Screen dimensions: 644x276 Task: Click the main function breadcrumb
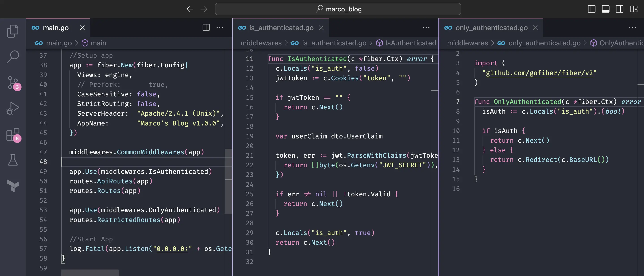pos(94,43)
